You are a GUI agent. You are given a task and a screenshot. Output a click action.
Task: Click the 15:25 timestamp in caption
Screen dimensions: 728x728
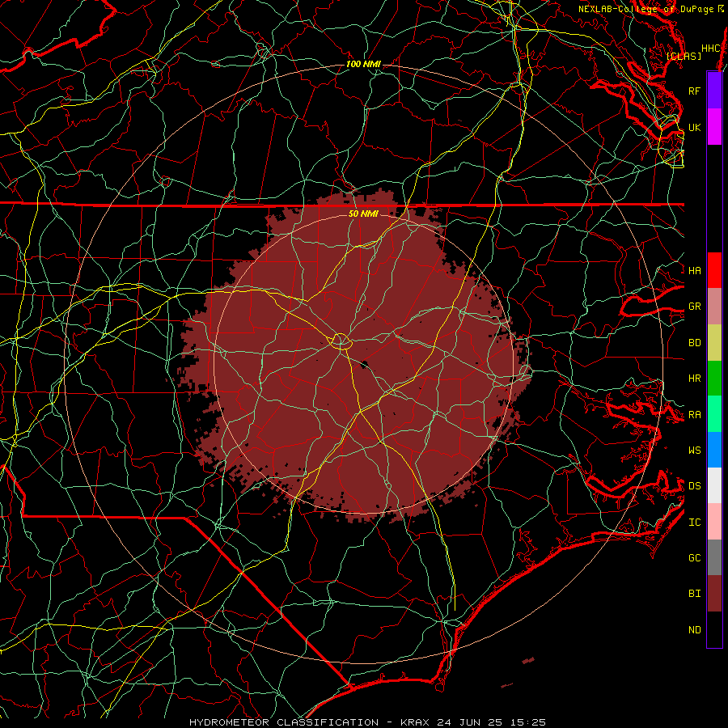pyautogui.click(x=527, y=722)
